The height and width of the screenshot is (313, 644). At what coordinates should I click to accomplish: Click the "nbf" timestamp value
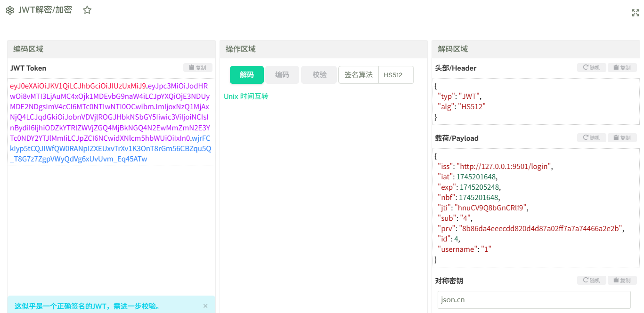479,197
